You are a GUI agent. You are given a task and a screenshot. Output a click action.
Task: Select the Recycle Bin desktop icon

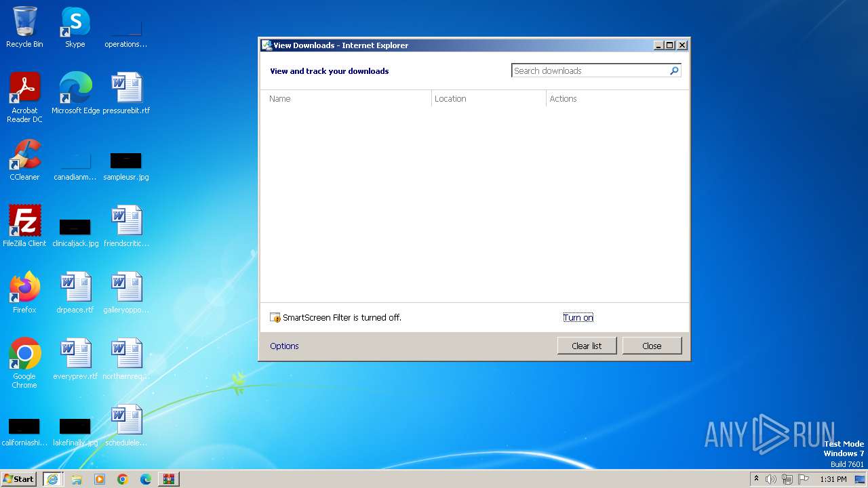pos(24,28)
